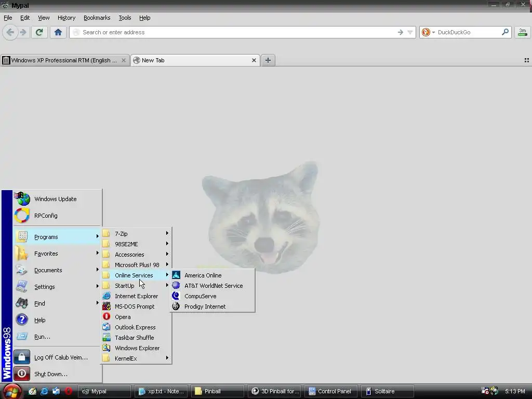
Task: Open the View menu
Action: click(44, 18)
